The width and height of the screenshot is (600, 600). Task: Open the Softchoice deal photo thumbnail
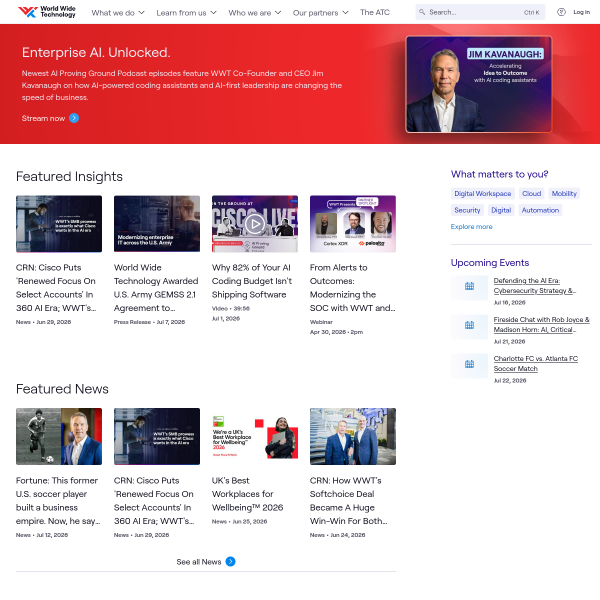(353, 437)
